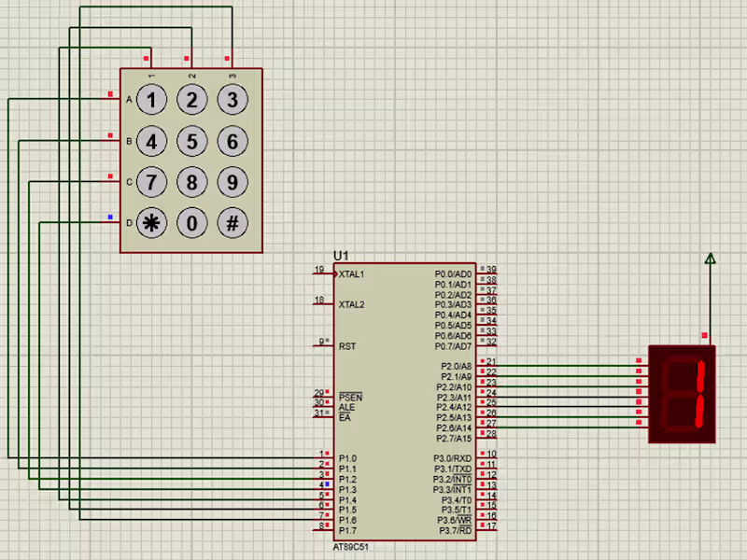Click the AT89C51 part name text
The height and width of the screenshot is (560, 747).
(351, 547)
